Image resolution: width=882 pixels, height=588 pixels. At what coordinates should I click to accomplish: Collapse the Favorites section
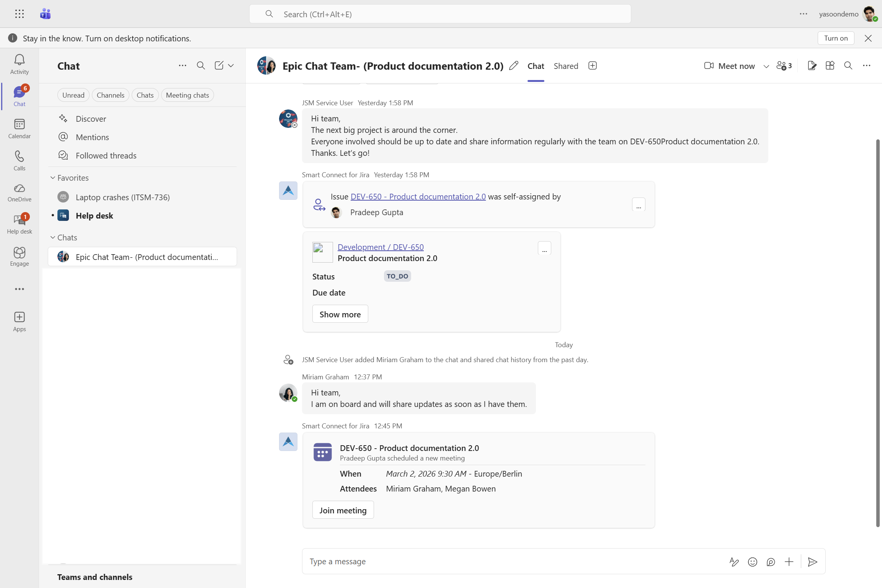(53, 178)
